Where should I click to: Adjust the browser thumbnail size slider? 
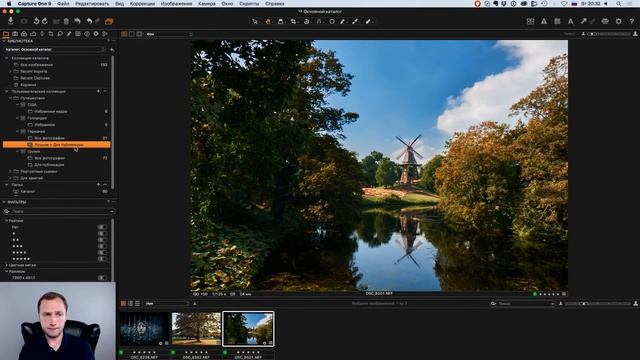coord(597,303)
